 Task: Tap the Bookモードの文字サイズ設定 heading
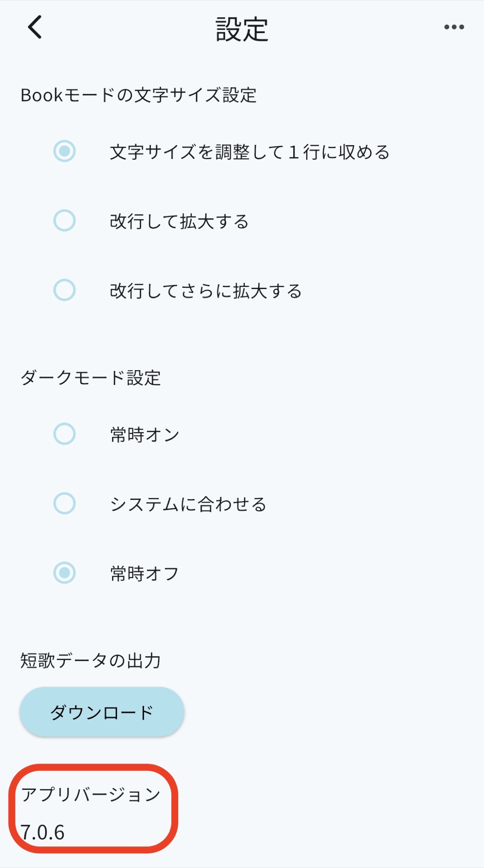click(139, 93)
